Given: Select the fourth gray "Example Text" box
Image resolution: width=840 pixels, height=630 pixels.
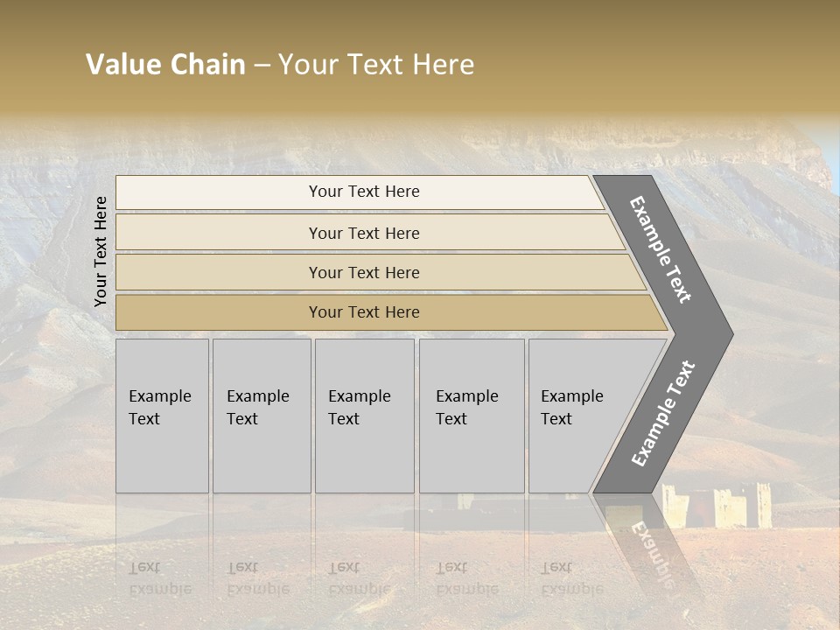Looking at the screenshot, I should pyautogui.click(x=471, y=416).
